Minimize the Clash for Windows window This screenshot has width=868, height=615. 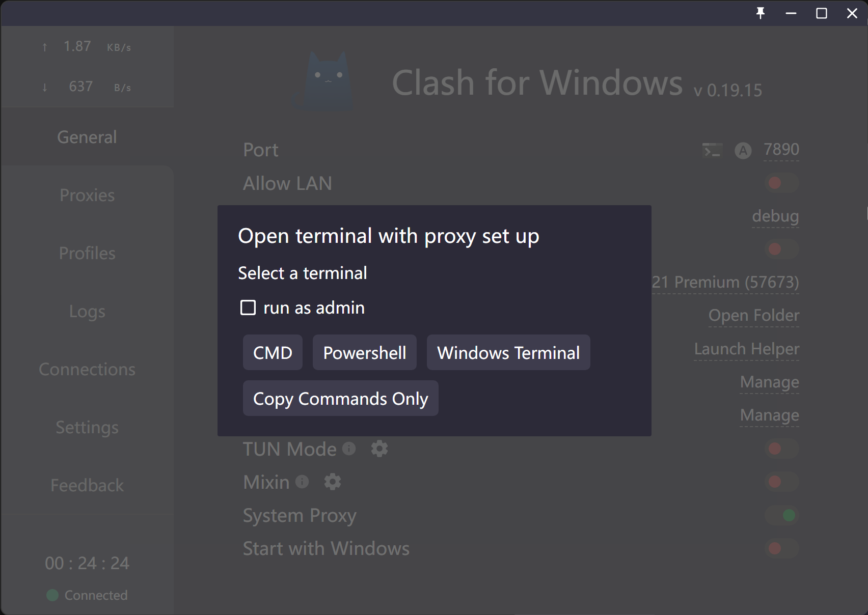pos(791,13)
